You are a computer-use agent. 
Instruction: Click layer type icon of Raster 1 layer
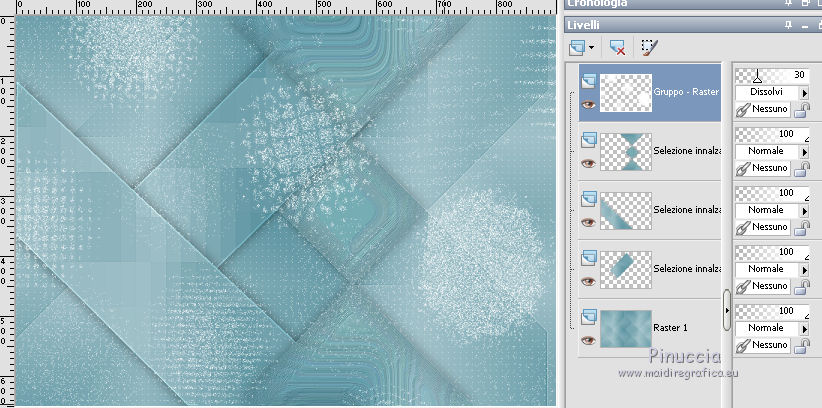tap(588, 316)
